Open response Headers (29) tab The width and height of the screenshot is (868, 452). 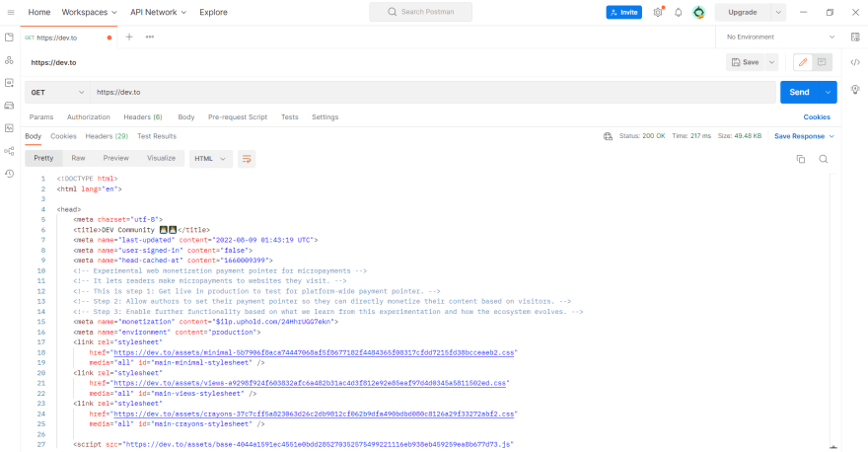(107, 136)
